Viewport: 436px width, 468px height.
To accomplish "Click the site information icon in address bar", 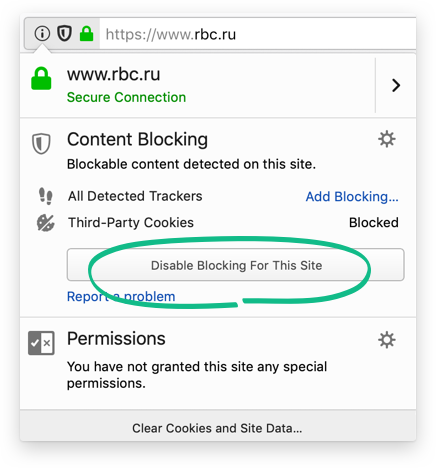I will pyautogui.click(x=42, y=34).
